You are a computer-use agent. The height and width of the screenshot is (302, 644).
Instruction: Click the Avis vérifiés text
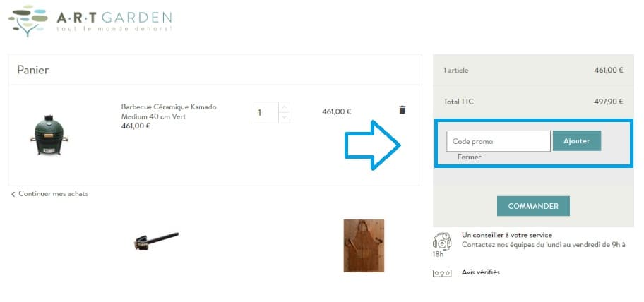[481, 272]
